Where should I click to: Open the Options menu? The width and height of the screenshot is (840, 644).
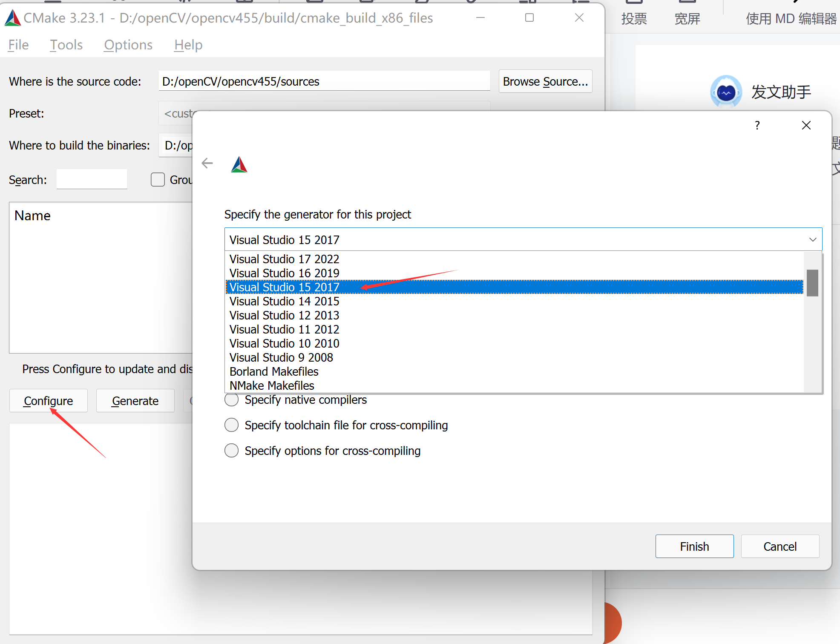(128, 45)
